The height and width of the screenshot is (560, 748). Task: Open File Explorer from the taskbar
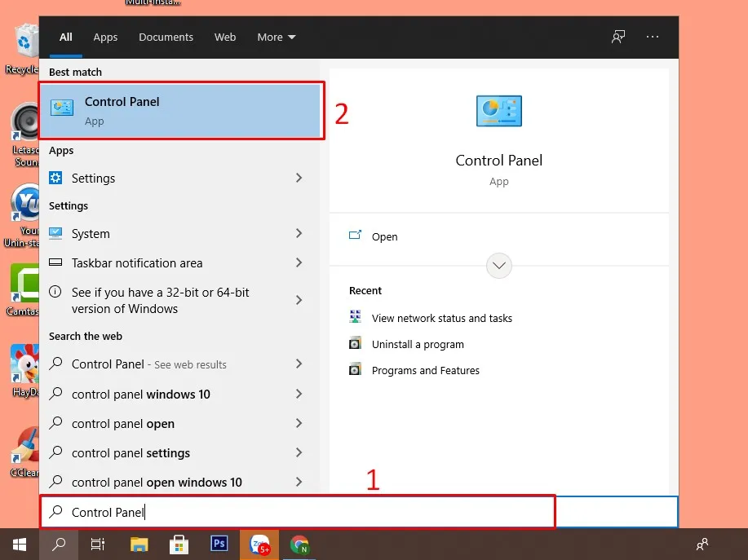tap(138, 545)
